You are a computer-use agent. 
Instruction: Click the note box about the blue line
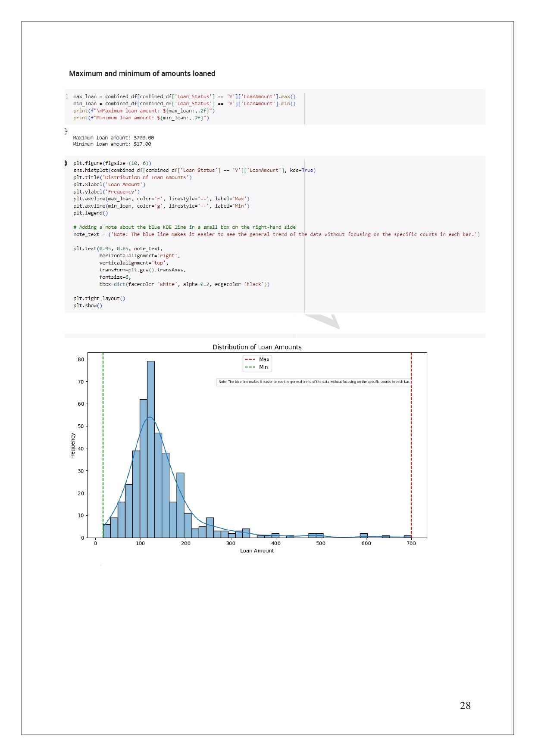click(314, 382)
